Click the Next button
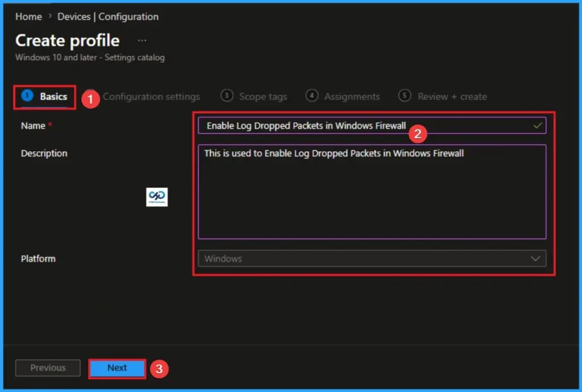 [117, 368]
